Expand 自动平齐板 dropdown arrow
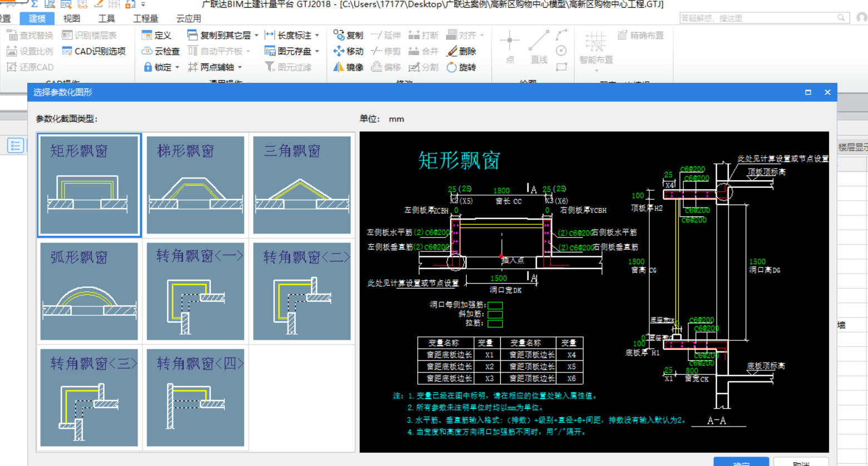 [x=248, y=51]
